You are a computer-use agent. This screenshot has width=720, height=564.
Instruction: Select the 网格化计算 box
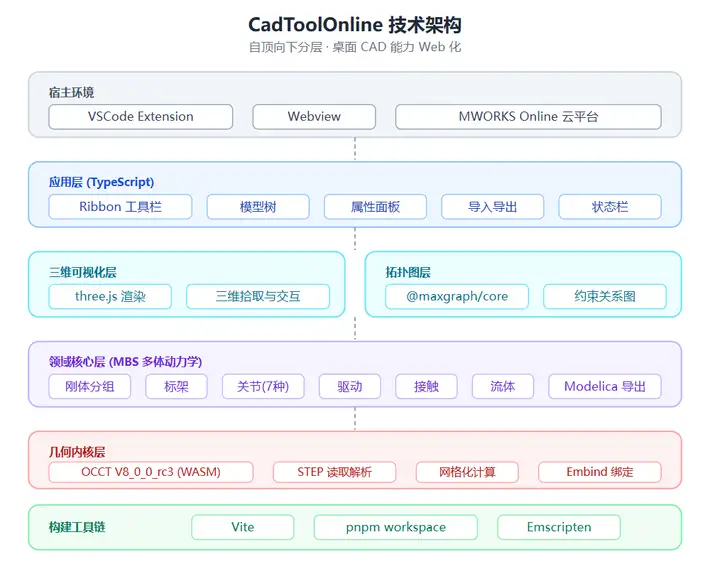click(467, 472)
